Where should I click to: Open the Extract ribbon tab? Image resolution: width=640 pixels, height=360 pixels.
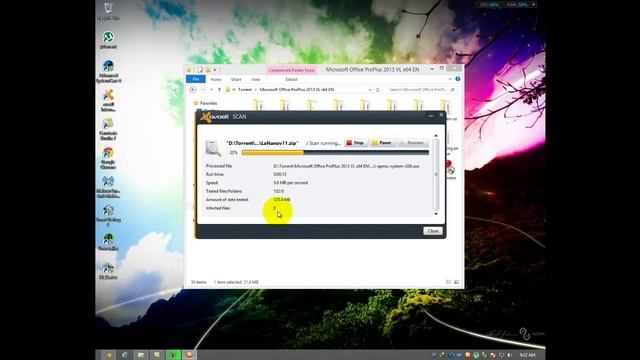tap(291, 80)
